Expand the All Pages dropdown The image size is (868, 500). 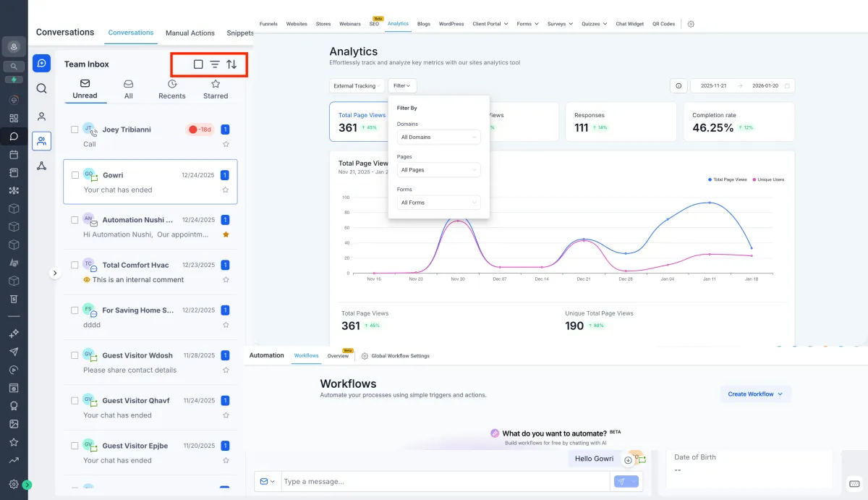[438, 169]
